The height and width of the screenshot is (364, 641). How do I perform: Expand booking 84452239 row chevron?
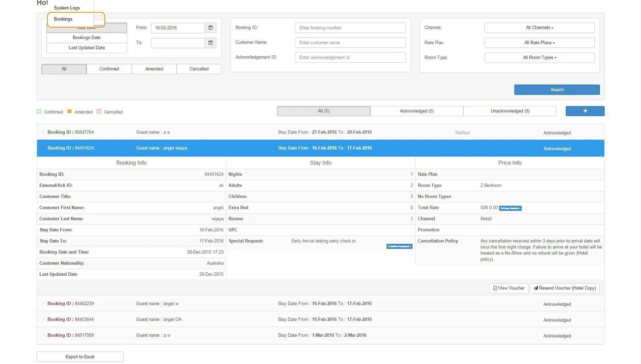pyautogui.click(x=43, y=303)
